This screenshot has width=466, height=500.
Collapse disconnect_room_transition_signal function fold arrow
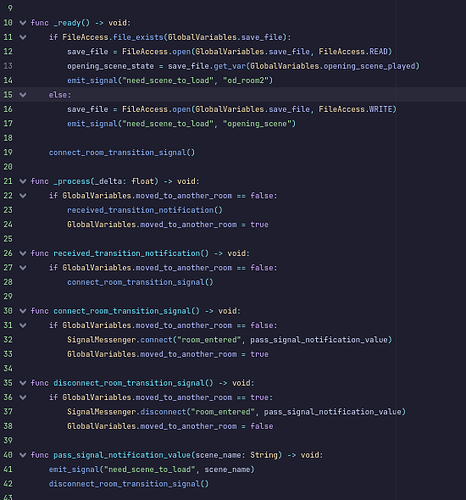[23, 383]
